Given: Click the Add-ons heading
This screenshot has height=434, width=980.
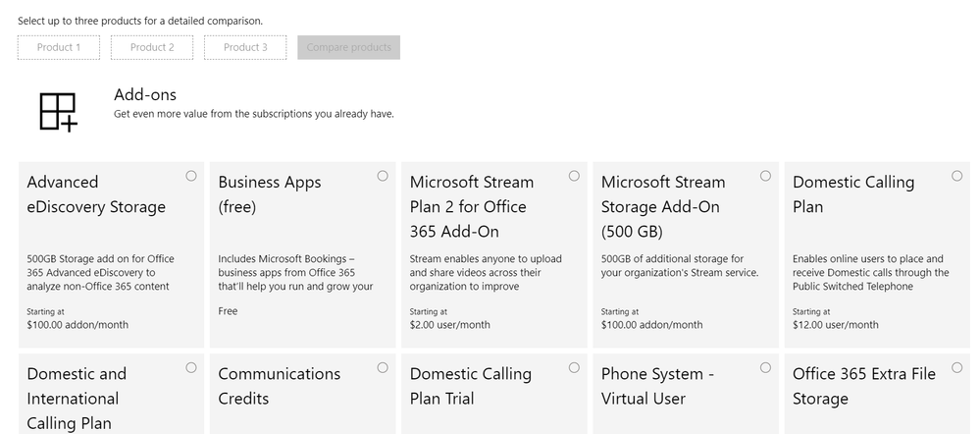Looking at the screenshot, I should coord(145,95).
